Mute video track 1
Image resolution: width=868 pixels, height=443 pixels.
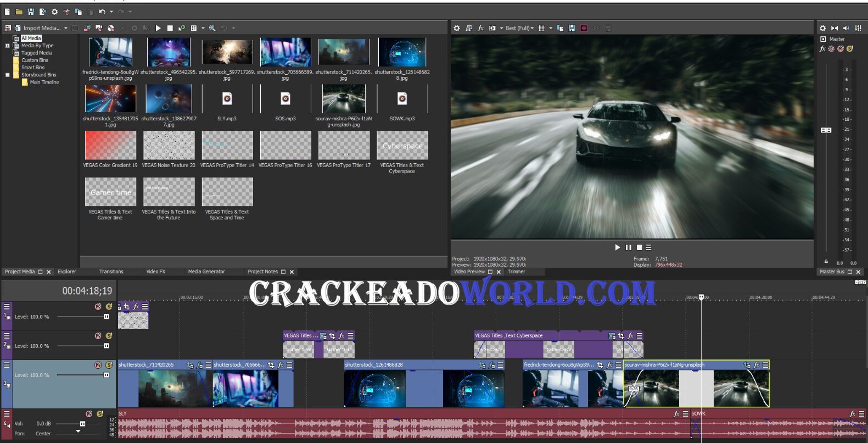click(x=98, y=307)
